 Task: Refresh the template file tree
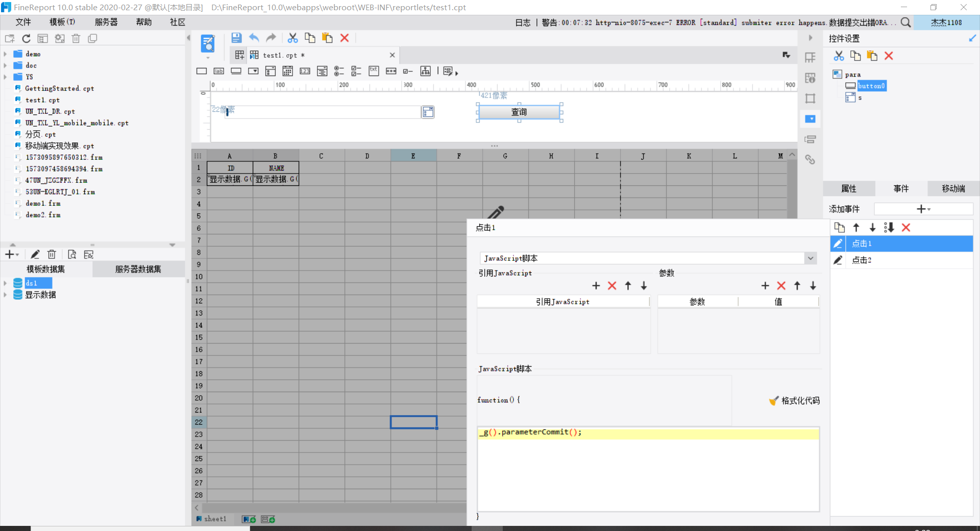coord(27,38)
